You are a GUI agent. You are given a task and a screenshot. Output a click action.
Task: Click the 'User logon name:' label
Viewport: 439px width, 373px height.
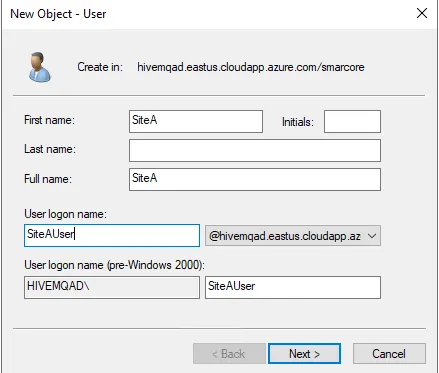pos(65,214)
